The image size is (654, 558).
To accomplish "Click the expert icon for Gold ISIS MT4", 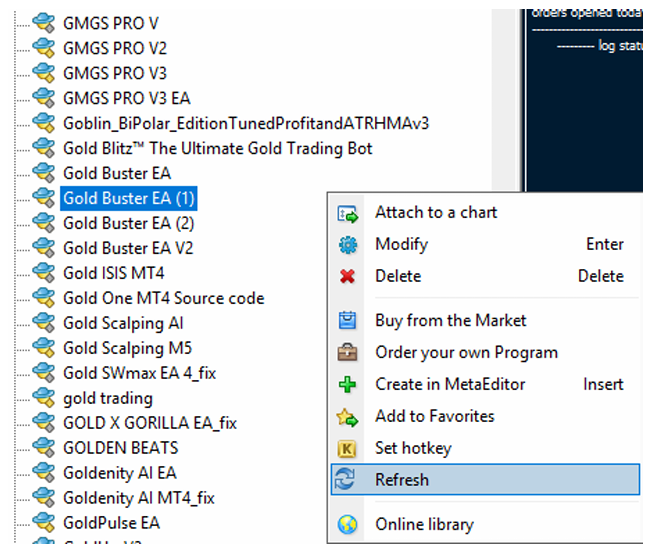I will click(44, 273).
